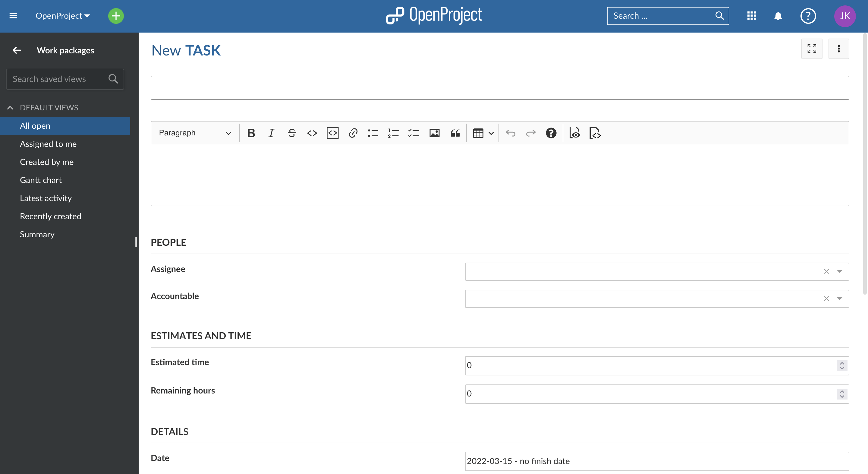868x474 pixels.
Task: Click the bold formatting icon
Action: (250, 133)
